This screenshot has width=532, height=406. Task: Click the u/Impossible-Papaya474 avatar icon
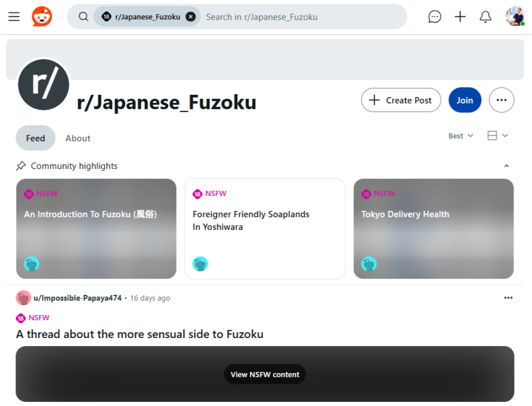[24, 298]
